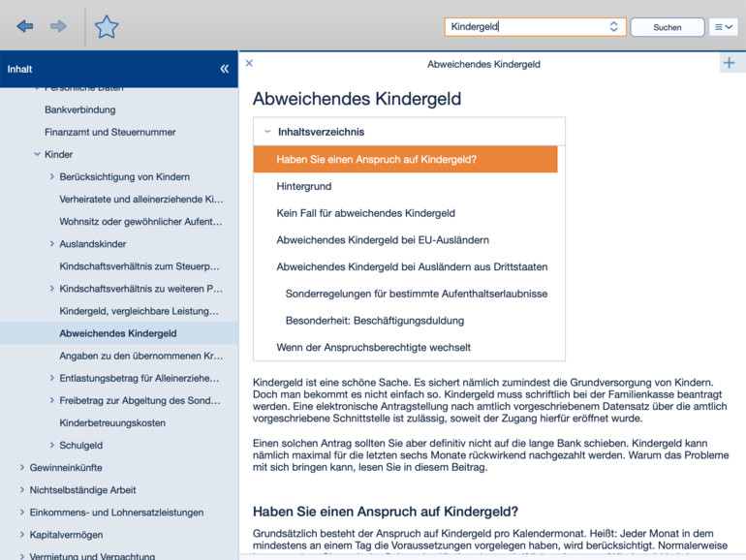This screenshot has height=560, width=746.
Task: Open Kinderbetreuungskosten entry
Action: 112,423
